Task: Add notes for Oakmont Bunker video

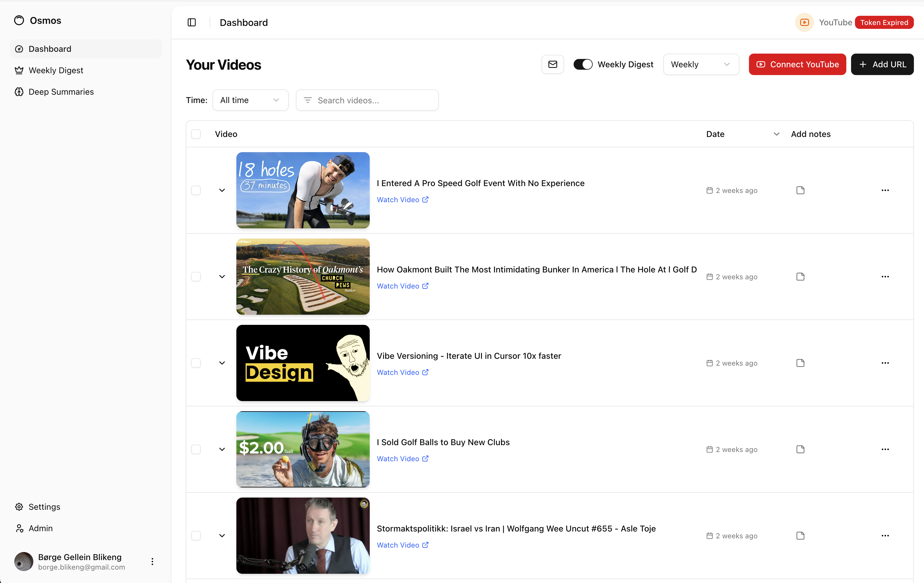Action: tap(800, 277)
